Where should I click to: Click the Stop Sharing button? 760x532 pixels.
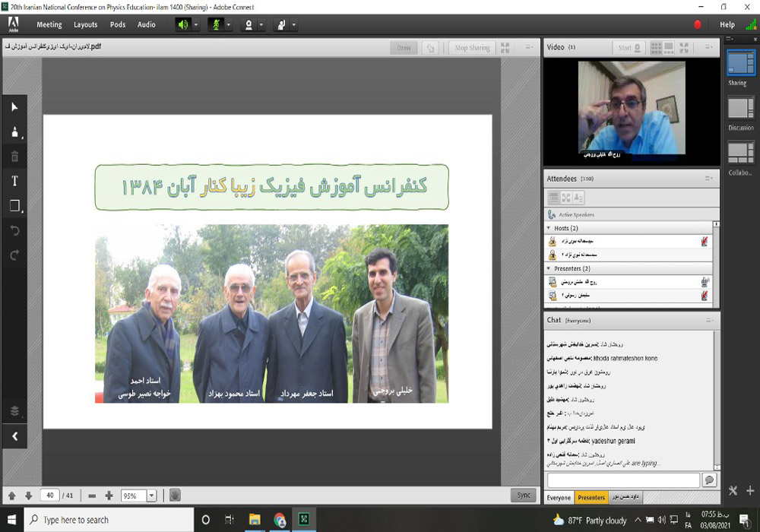pos(472,47)
